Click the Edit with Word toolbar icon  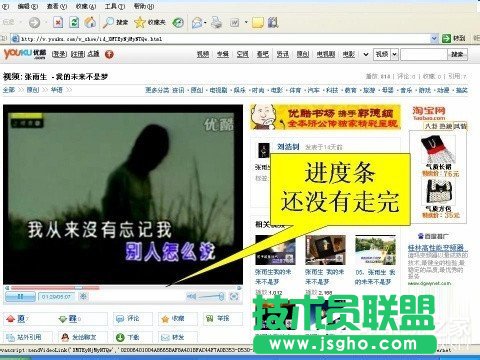click(235, 22)
